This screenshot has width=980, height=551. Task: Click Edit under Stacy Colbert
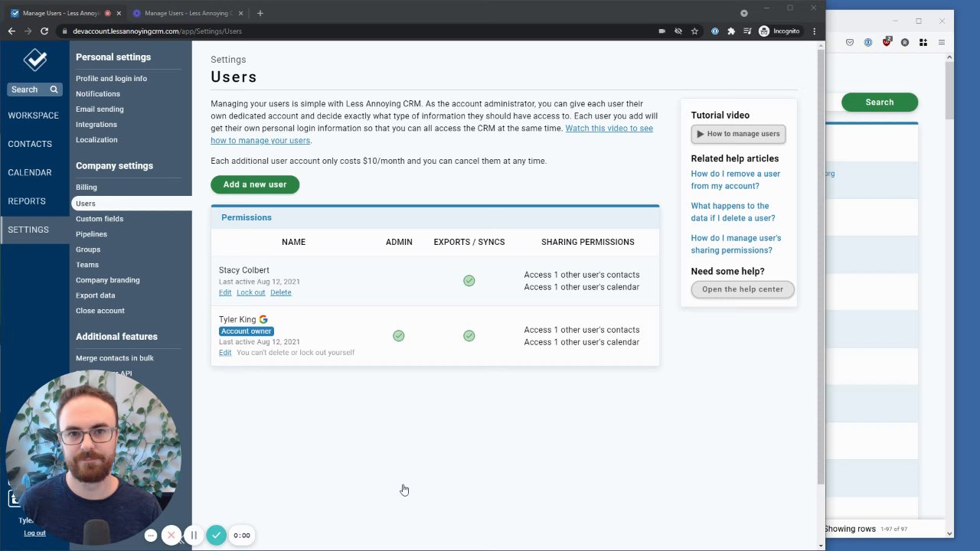[225, 292]
